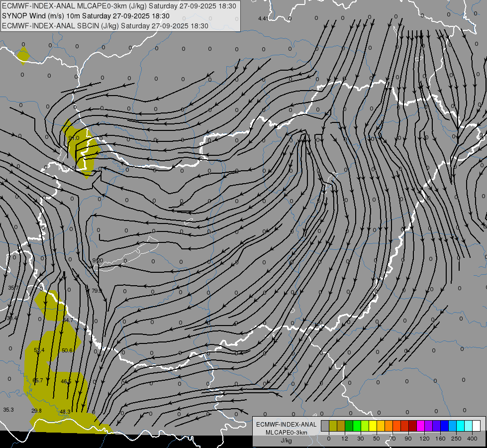Click the legend tick value 120
Screen dimensions: 487x448
point(424,439)
